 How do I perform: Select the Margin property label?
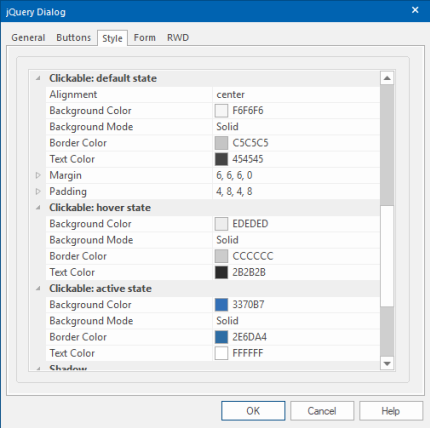(65, 175)
